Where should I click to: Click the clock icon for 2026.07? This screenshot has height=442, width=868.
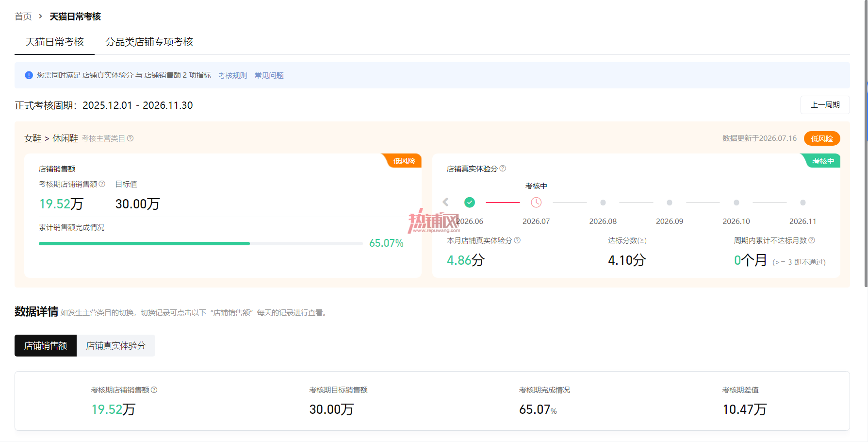click(536, 203)
